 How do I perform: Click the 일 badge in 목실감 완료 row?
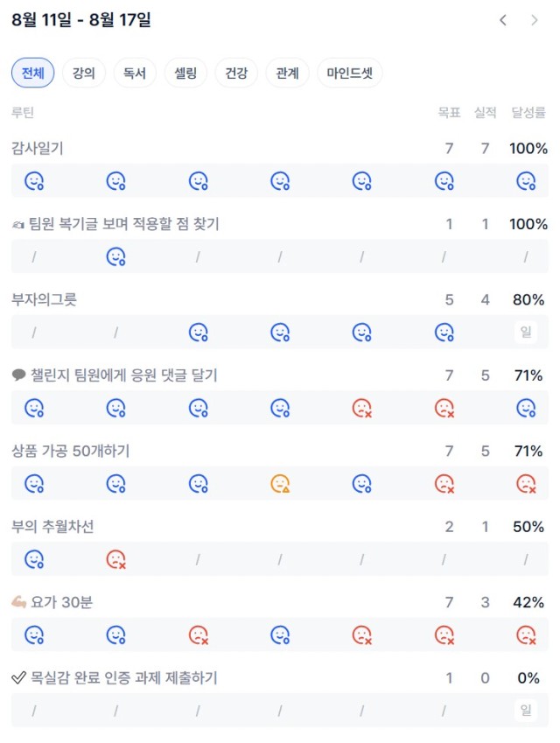click(x=526, y=711)
